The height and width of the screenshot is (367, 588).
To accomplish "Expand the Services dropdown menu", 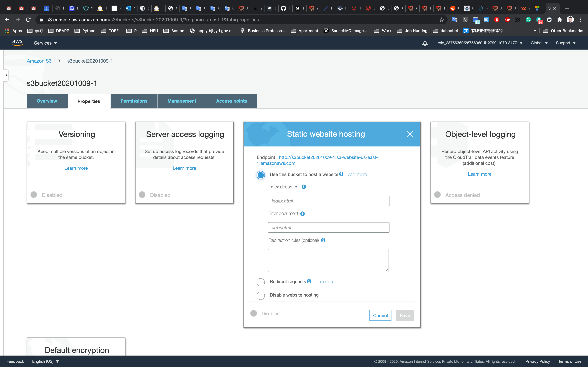I will (x=45, y=43).
